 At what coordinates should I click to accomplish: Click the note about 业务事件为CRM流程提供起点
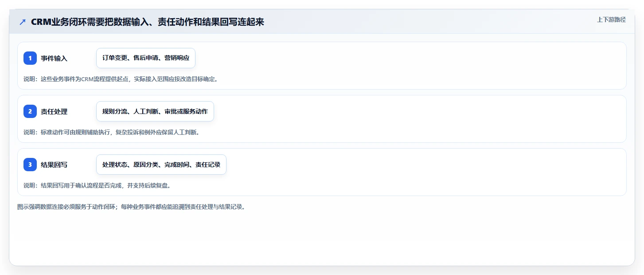pos(121,79)
